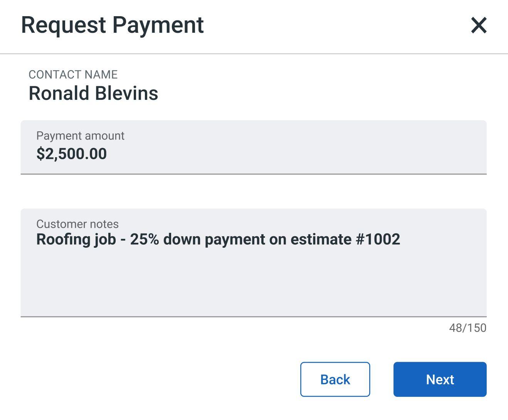This screenshot has width=508, height=420.
Task: Focus the Payment amount field
Action: [x=253, y=147]
